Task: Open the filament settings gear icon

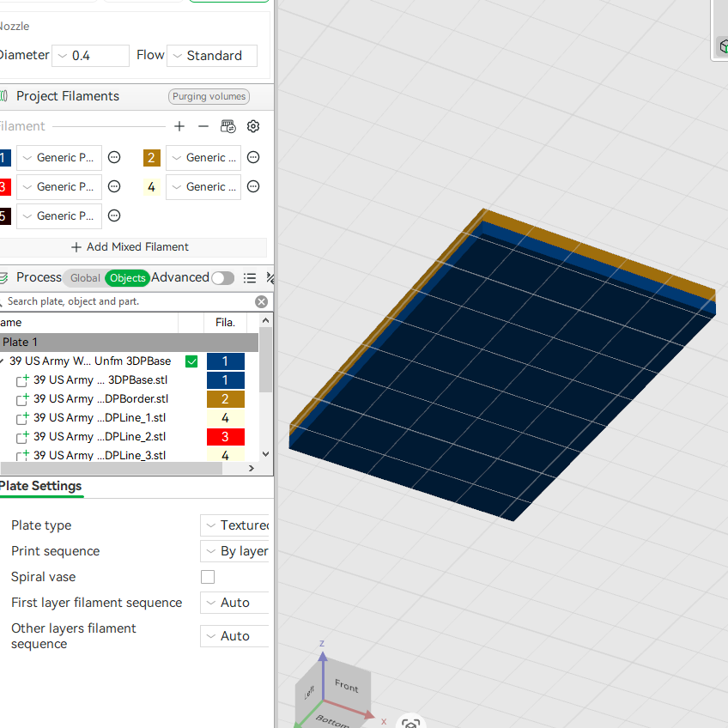Action: [253, 126]
